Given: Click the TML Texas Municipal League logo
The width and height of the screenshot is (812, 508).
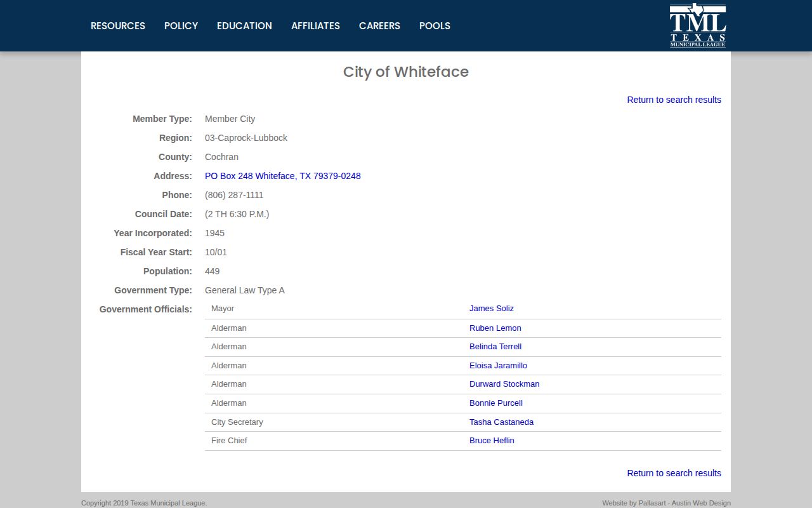Looking at the screenshot, I should tap(698, 25).
